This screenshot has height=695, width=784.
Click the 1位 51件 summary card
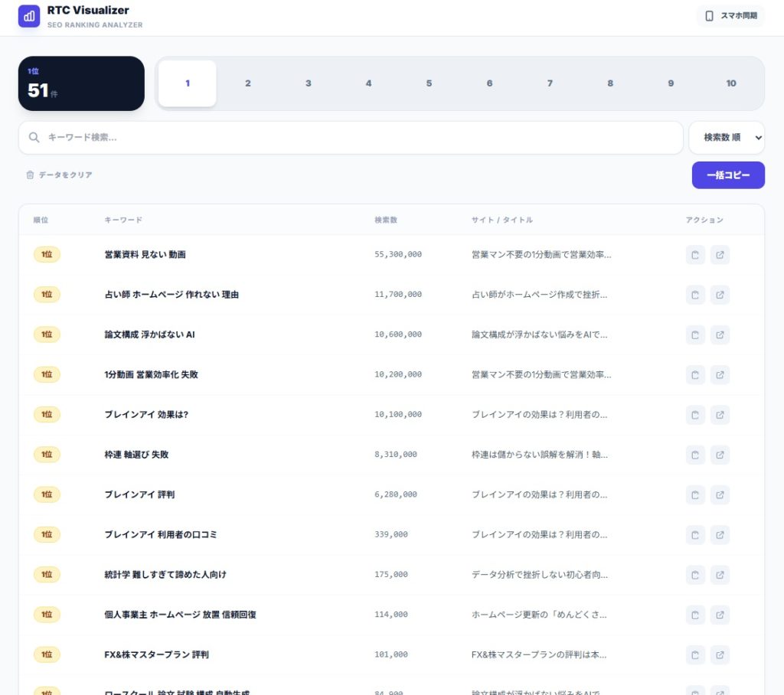point(81,83)
